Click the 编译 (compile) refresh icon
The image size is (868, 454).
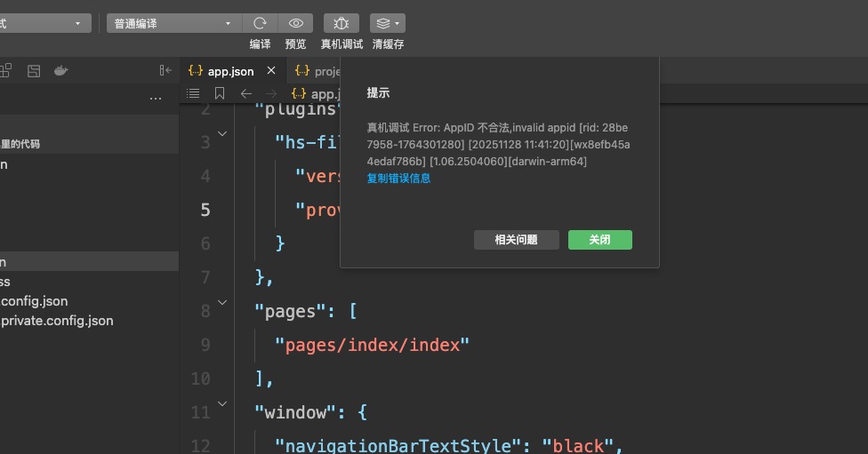point(260,23)
